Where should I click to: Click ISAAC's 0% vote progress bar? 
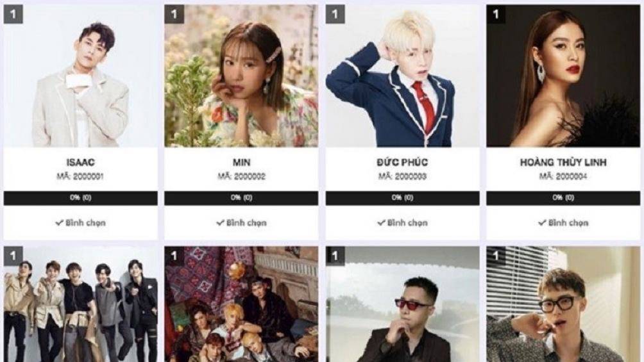tap(81, 198)
